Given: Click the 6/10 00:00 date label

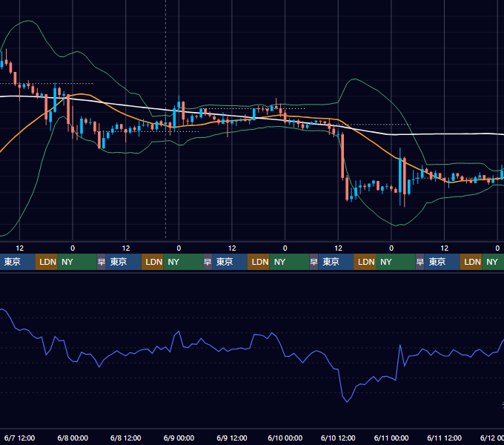Looking at the screenshot, I should [285, 438].
